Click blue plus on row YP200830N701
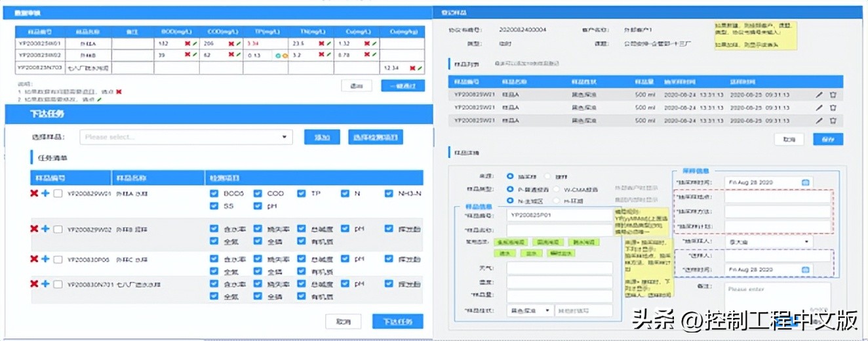 45,284
